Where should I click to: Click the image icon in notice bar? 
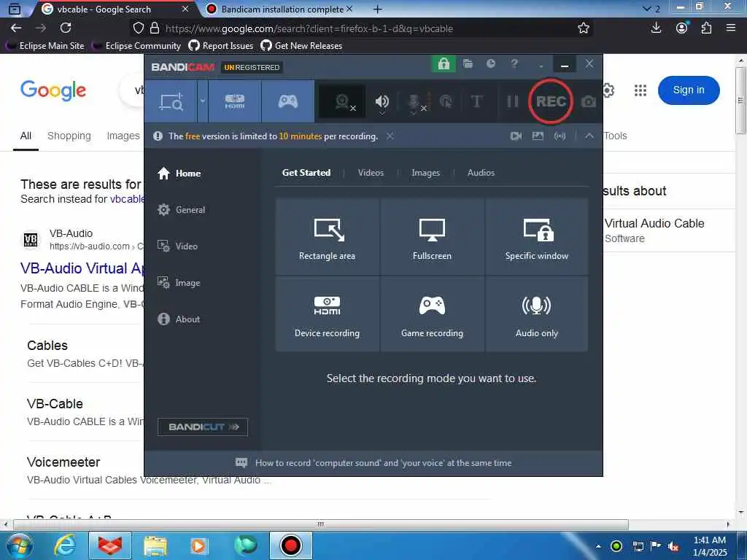538,136
